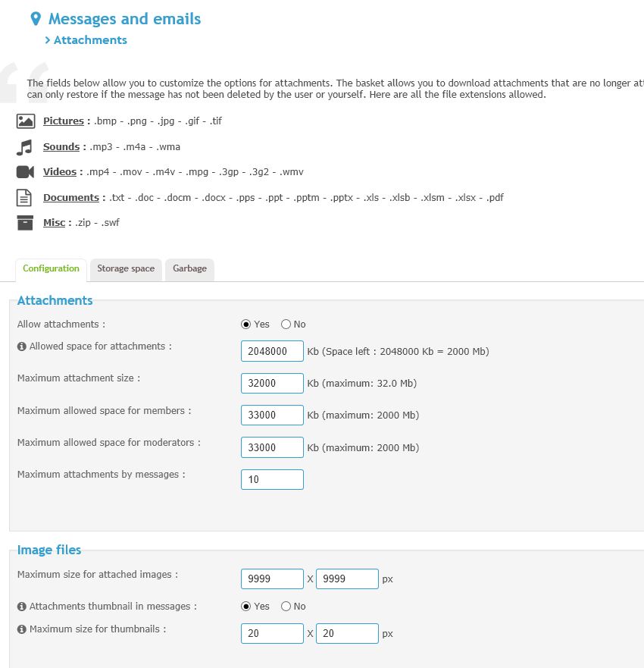Click the Videos label
Image resolution: width=644 pixels, height=668 pixels.
pos(60,172)
